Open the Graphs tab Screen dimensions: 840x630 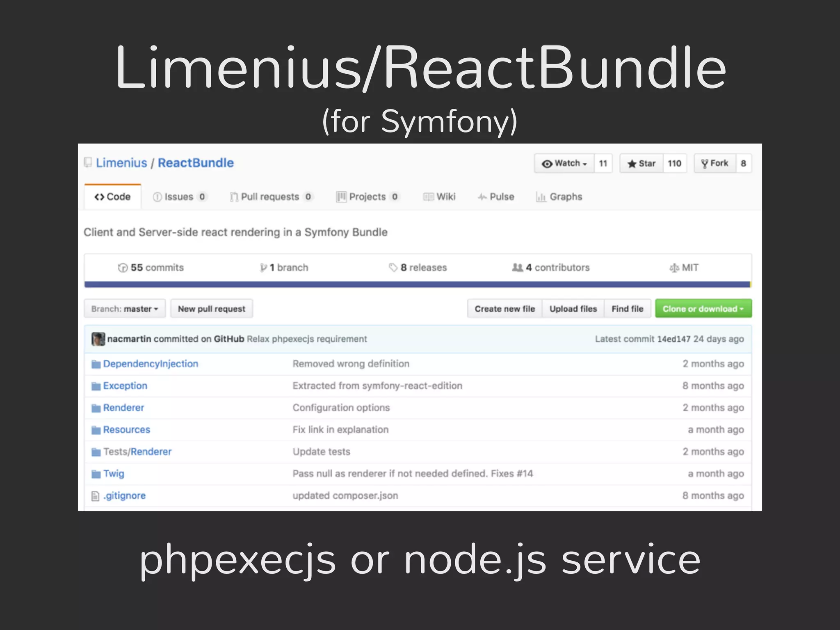[x=559, y=197]
